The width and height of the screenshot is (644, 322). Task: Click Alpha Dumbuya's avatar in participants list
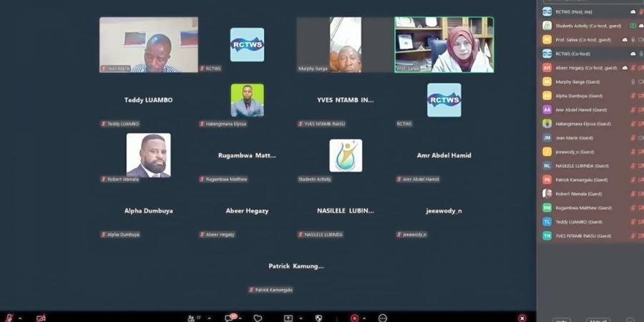(x=547, y=96)
